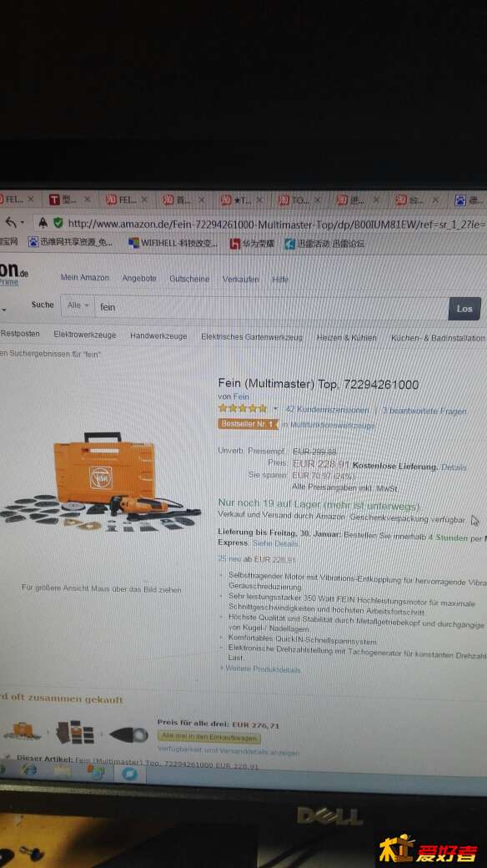Add all three to Einkaufswagen button
Image resolution: width=487 pixels, height=868 pixels.
point(208,737)
